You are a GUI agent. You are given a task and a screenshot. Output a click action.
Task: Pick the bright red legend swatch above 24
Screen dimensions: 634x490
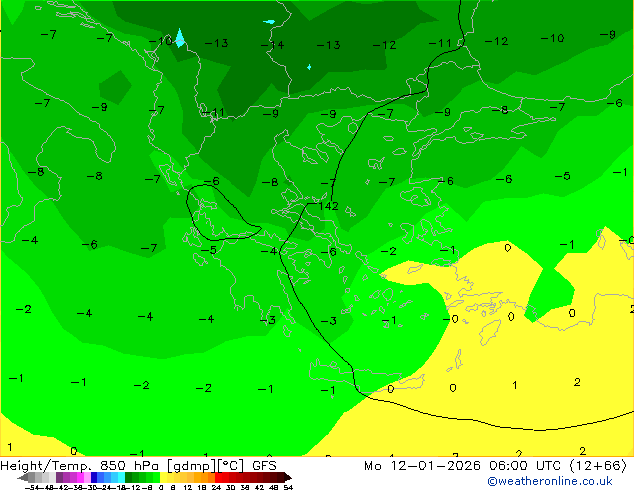[x=218, y=478]
